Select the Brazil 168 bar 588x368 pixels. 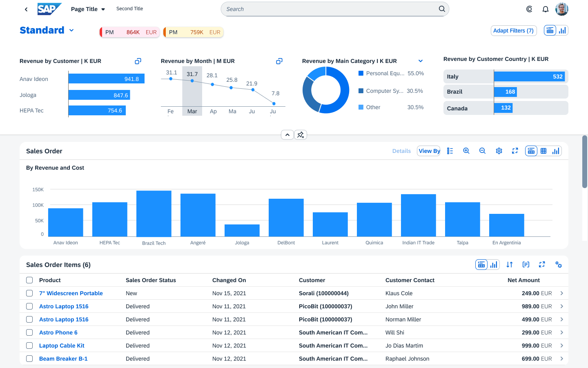[506, 92]
